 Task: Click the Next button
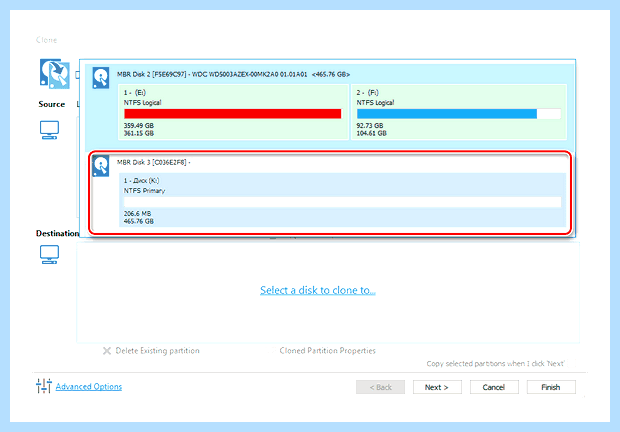click(x=437, y=387)
